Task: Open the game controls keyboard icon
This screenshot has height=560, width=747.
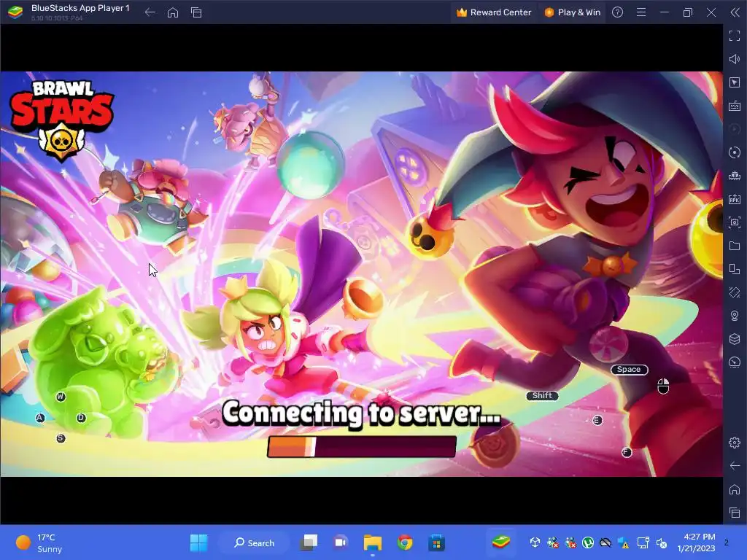Action: tap(734, 106)
